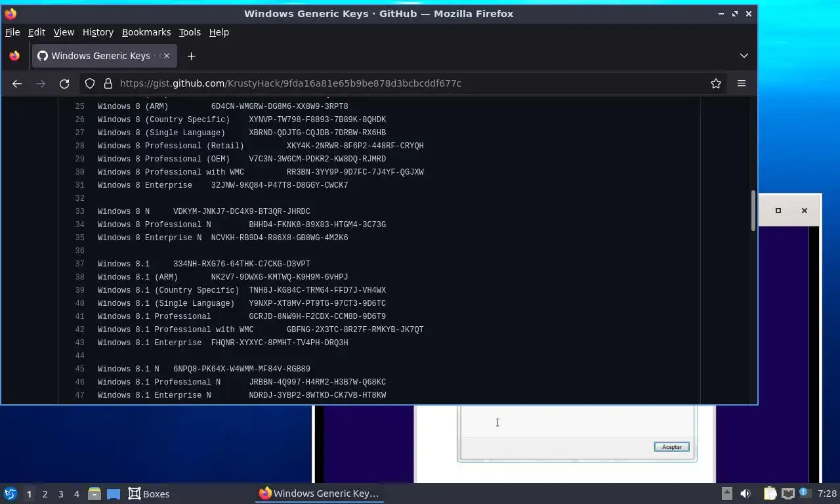Open the wired network tray icon
The width and height of the screenshot is (840, 504).
tap(787, 493)
